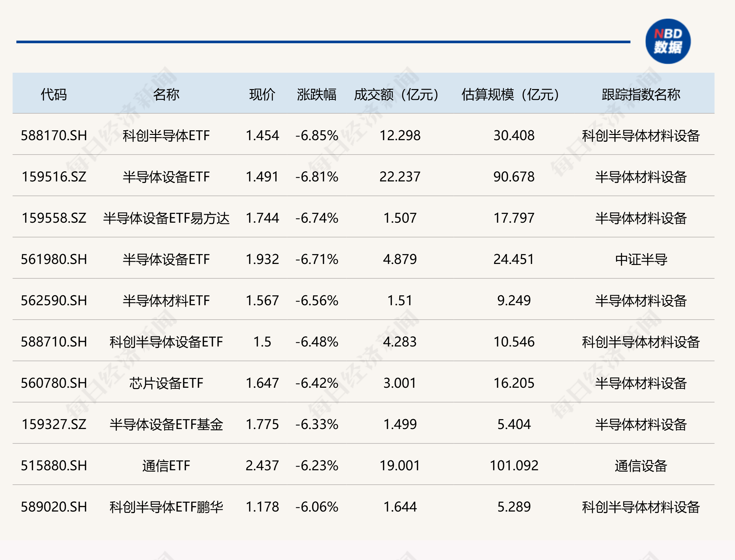Viewport: 735px width, 560px height.
Task: Select the 科创半导体ETF鹏华 entry
Action: point(166,507)
